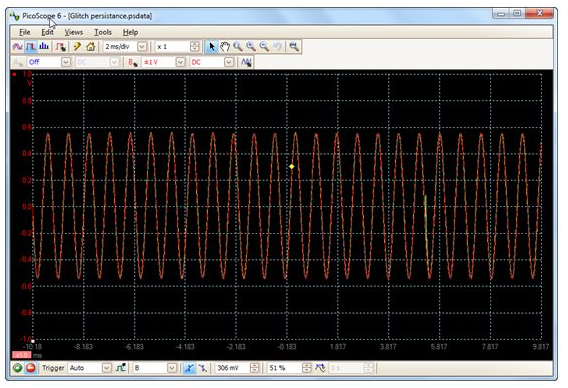Viewport: 568px width, 388px height.
Task: Open the channel B options button
Action: [133, 62]
